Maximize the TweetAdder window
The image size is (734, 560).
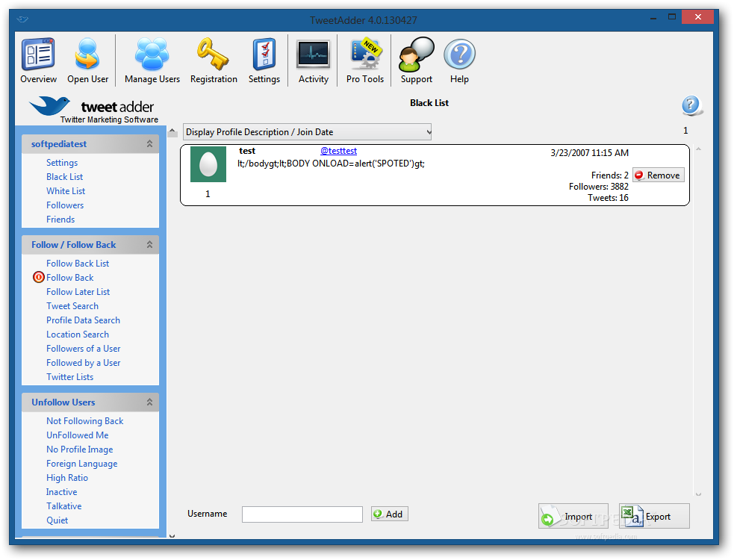click(672, 17)
